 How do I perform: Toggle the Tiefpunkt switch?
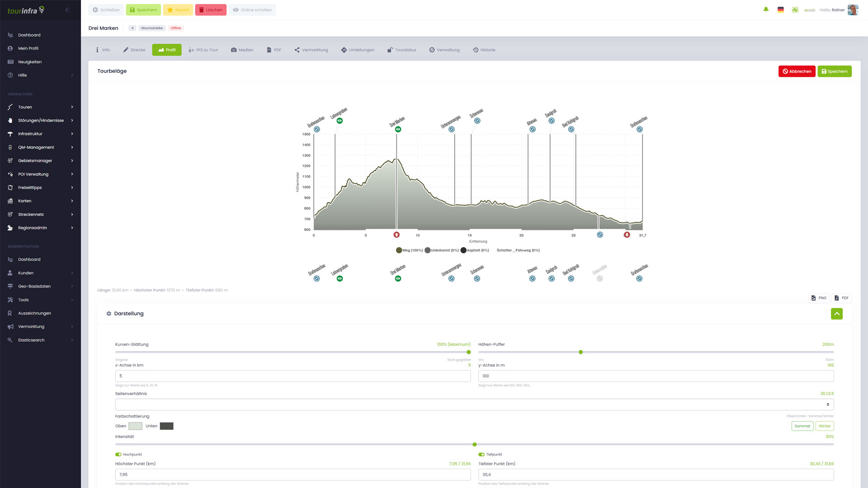pyautogui.click(x=481, y=455)
